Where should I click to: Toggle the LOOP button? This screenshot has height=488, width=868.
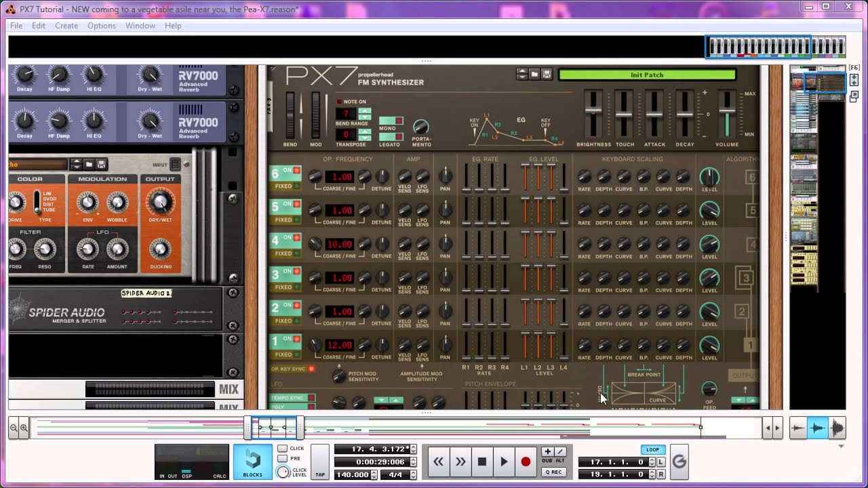(x=652, y=449)
